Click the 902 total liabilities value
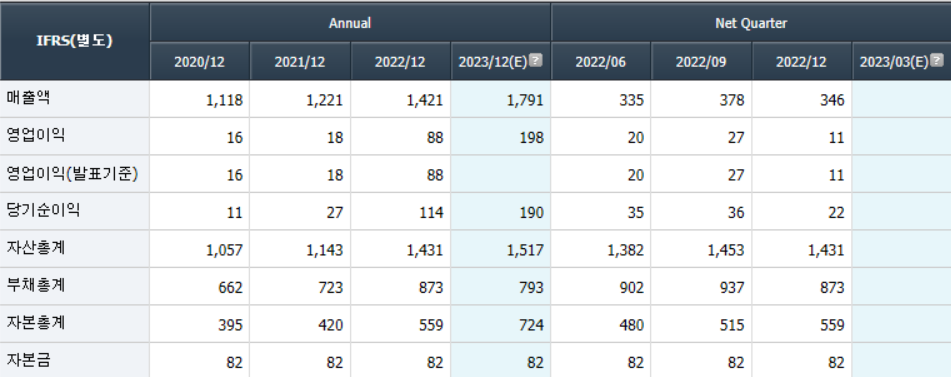 point(632,289)
